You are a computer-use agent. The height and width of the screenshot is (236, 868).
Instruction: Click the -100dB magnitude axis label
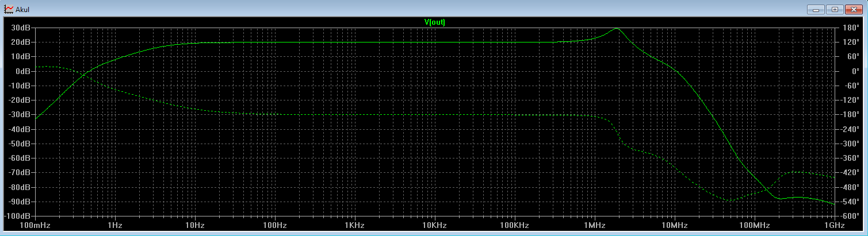(17, 216)
